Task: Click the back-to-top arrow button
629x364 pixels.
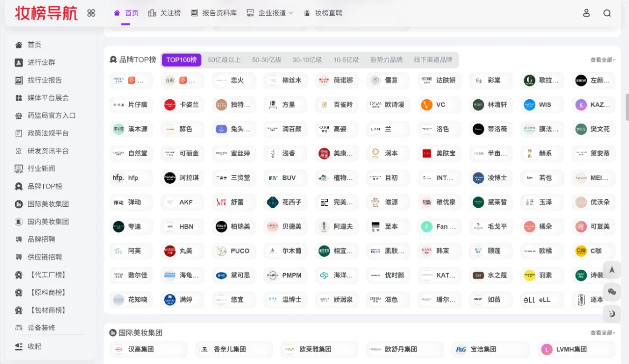Action: pos(612,270)
